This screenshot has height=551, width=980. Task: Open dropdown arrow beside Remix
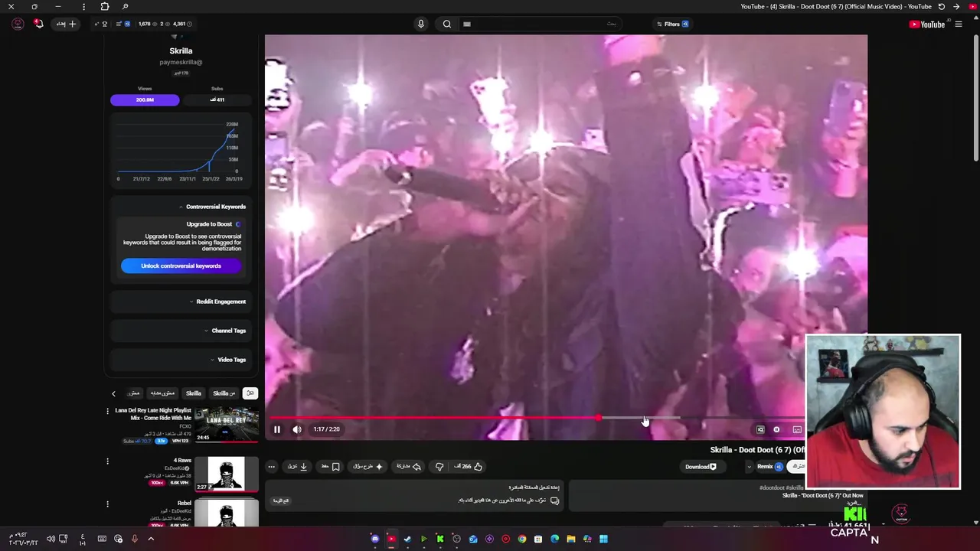pyautogui.click(x=749, y=466)
